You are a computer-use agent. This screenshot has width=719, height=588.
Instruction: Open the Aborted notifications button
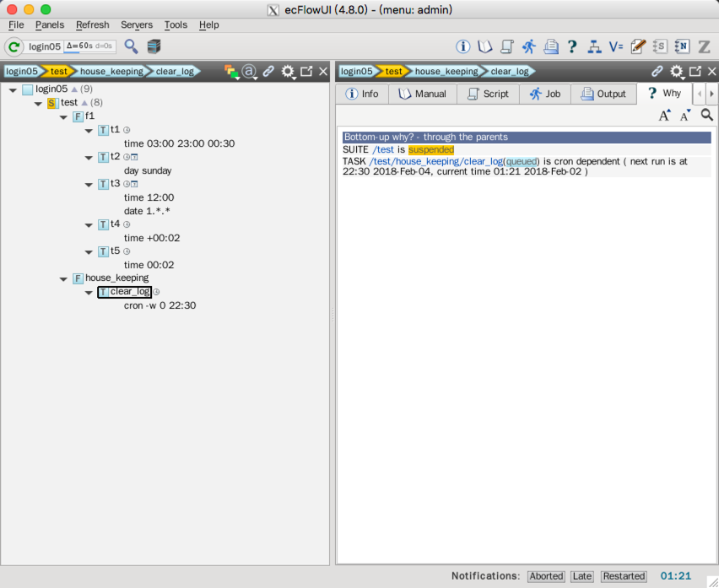tap(546, 576)
